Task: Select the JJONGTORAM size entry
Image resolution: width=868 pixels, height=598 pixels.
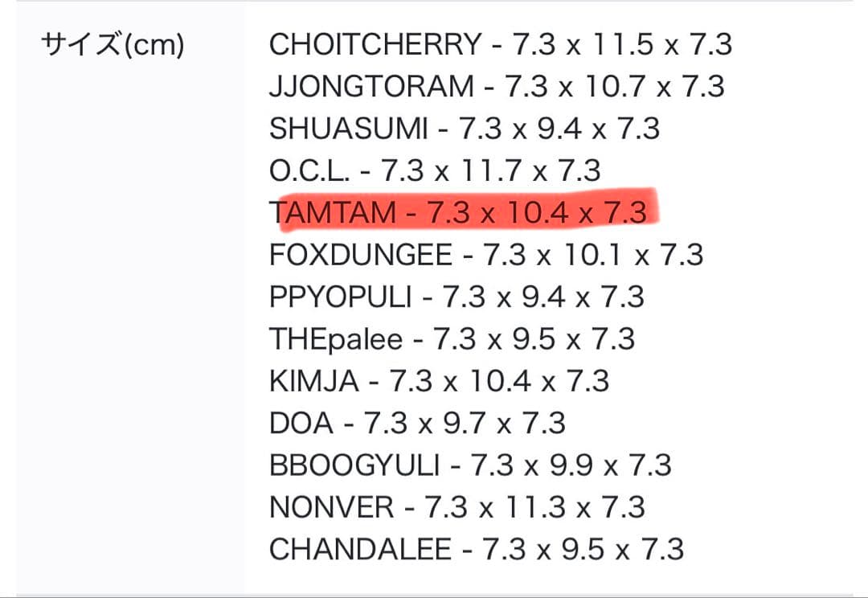Action: [497, 87]
